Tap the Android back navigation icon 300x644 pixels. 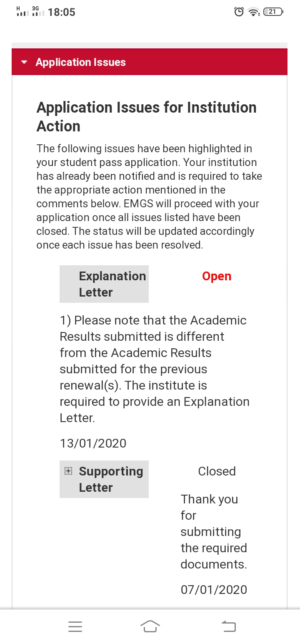coord(228,626)
